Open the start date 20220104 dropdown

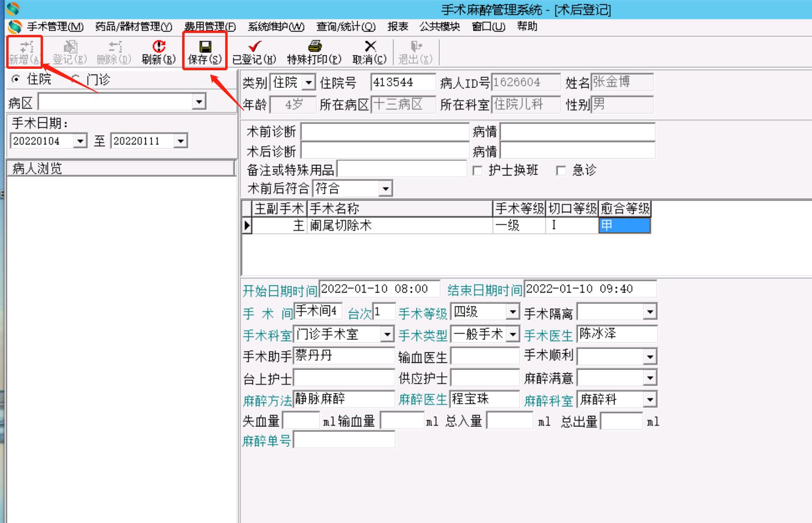80,141
